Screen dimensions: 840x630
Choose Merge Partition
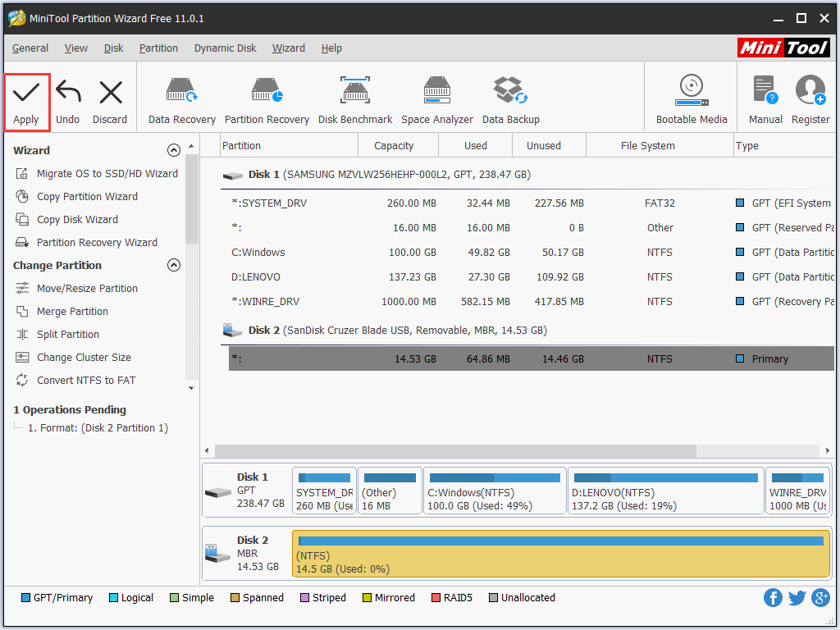point(62,312)
